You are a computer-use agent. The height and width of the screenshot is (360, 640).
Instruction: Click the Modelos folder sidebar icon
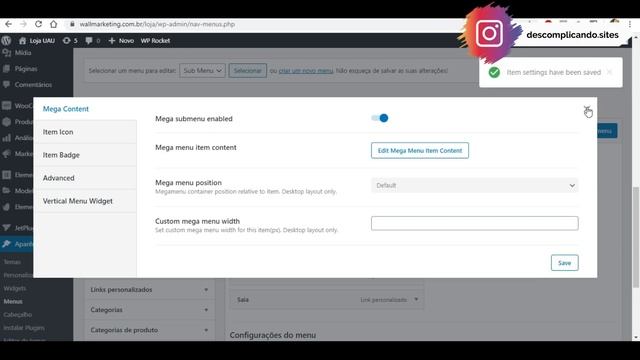click(7, 191)
